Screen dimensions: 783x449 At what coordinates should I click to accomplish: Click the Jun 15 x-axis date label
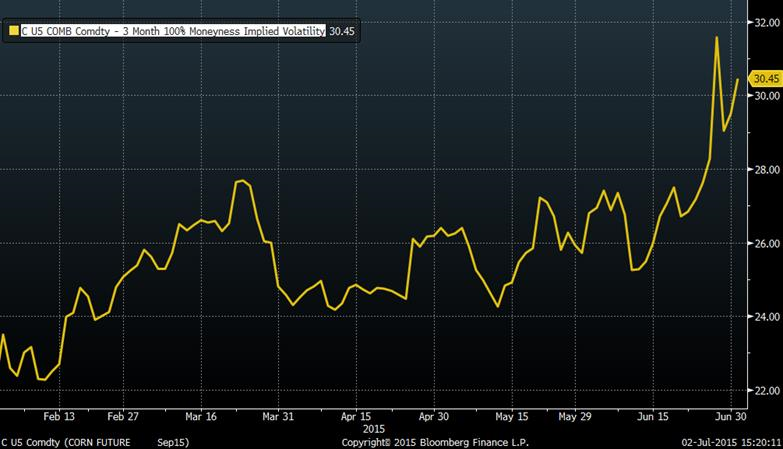tap(653, 415)
